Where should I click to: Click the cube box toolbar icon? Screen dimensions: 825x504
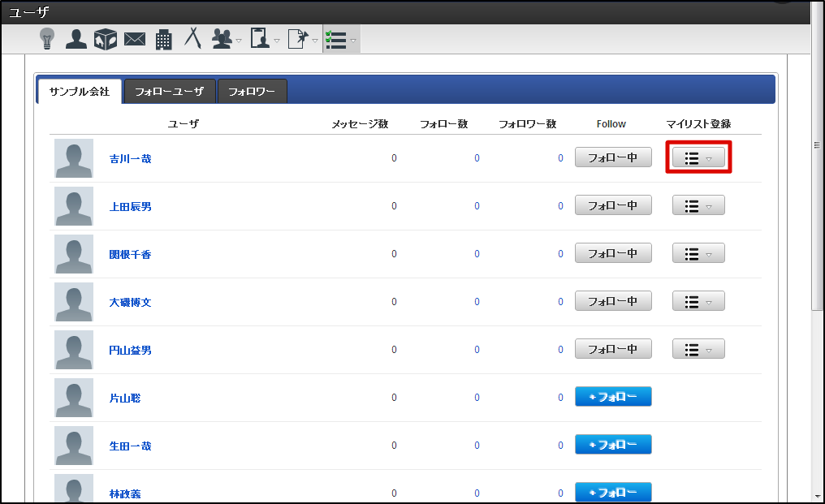coord(106,39)
